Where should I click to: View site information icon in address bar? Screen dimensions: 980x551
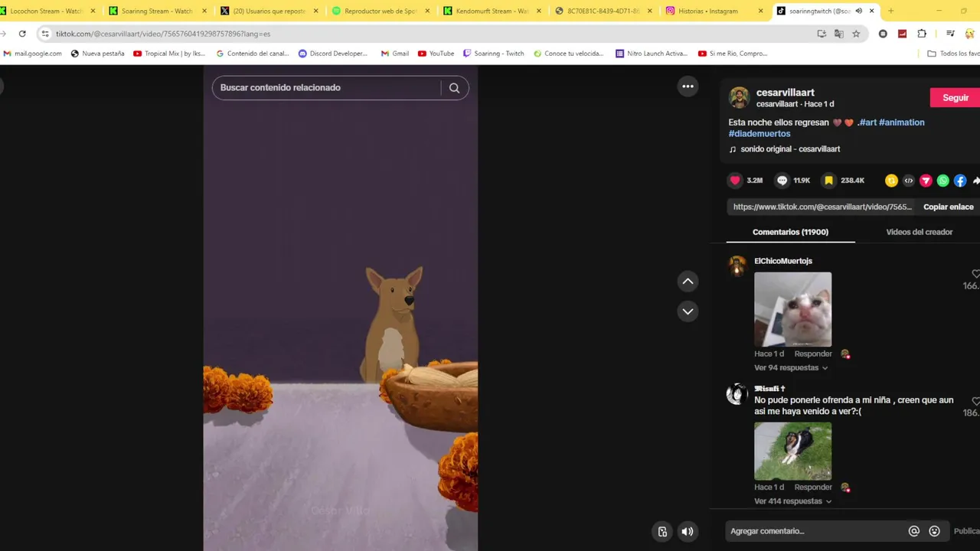pos(45,34)
